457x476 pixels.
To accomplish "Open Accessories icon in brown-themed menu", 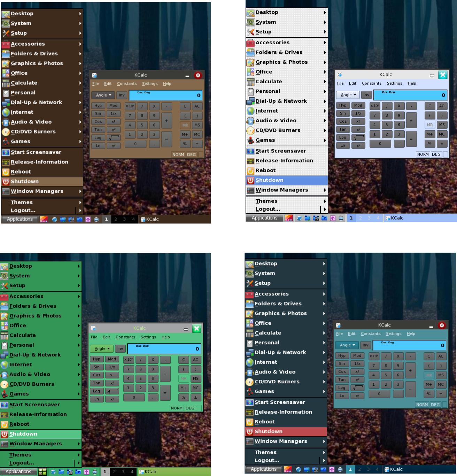I will (x=6, y=44).
